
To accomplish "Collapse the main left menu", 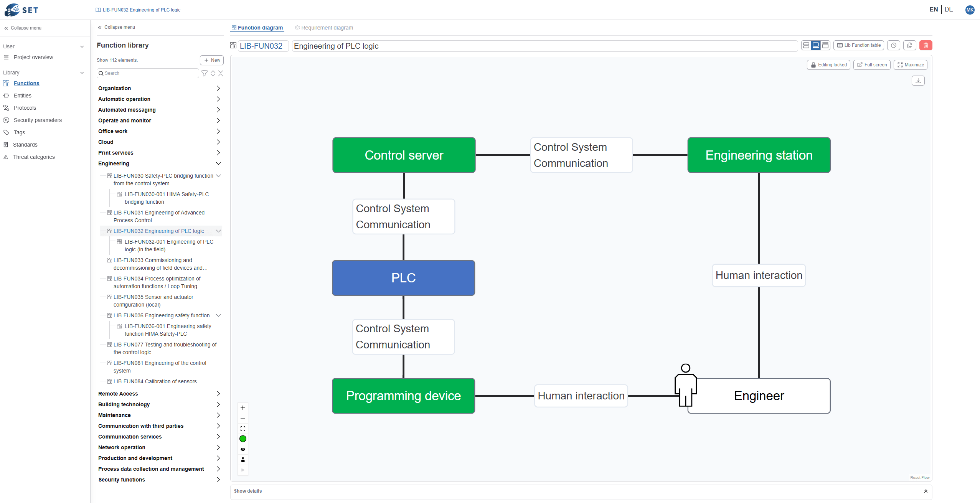I will coord(23,28).
